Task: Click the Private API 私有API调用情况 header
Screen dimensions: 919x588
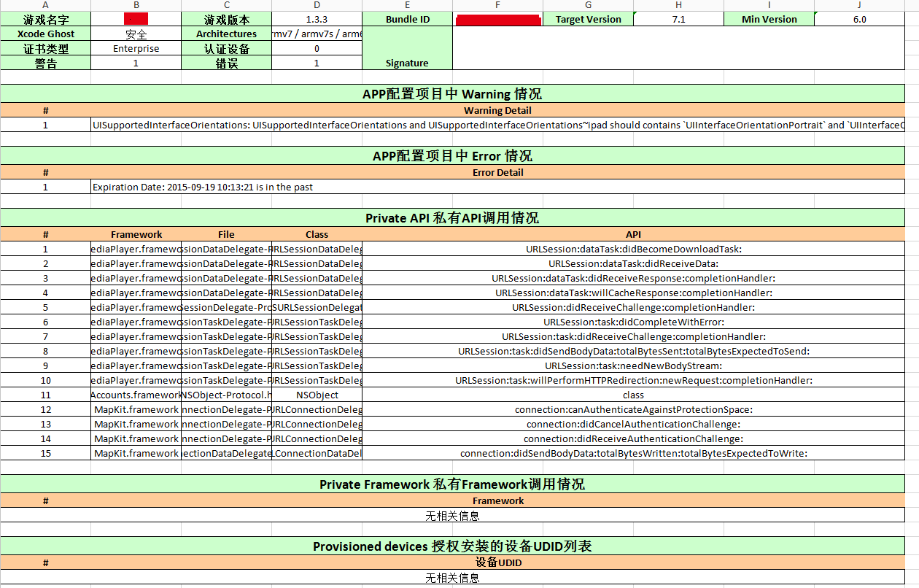Action: pyautogui.click(x=452, y=218)
